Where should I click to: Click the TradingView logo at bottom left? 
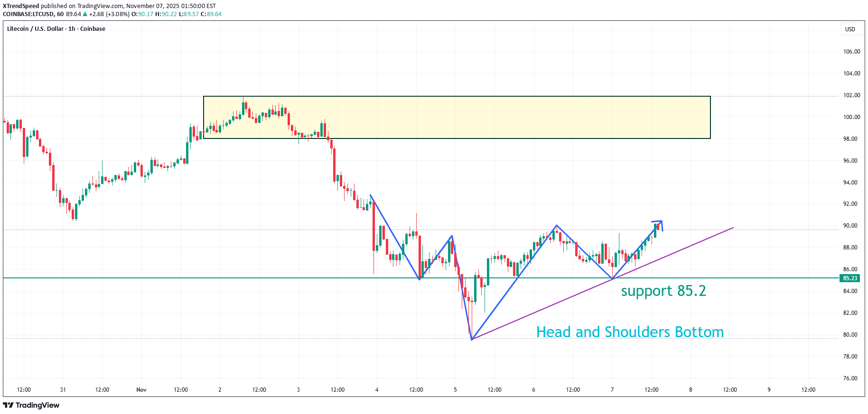pos(31,405)
